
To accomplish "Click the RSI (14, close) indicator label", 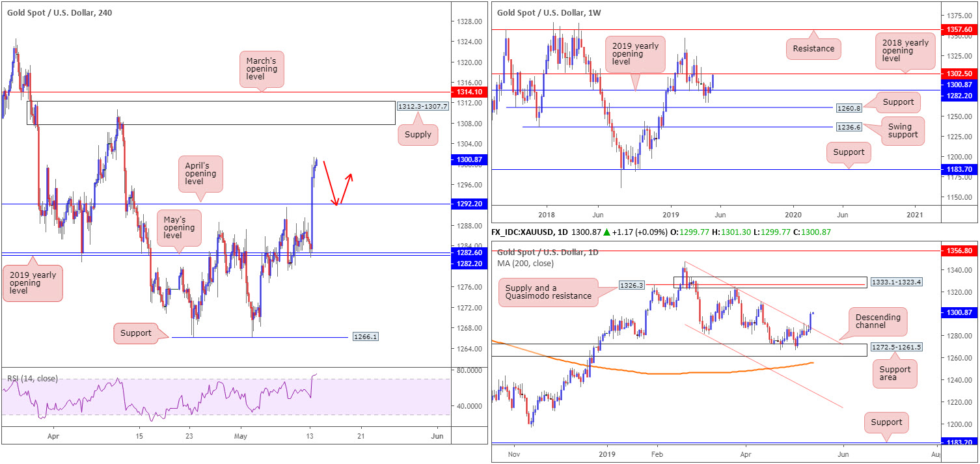I will point(31,377).
